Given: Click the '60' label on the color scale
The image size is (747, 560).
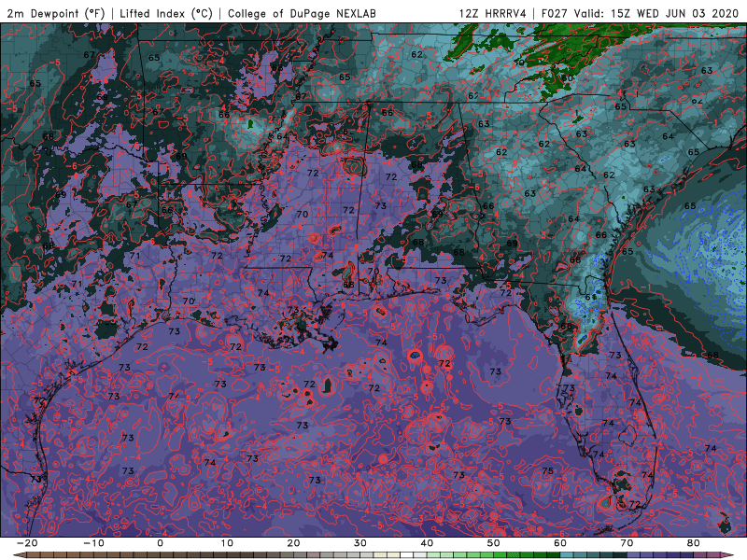Looking at the screenshot, I should (560, 543).
